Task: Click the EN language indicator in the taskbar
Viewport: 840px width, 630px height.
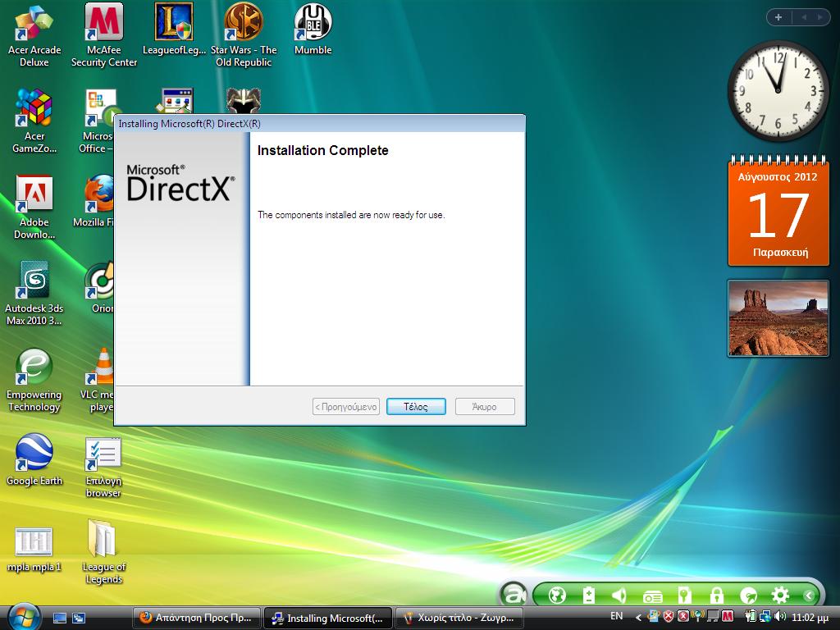Action: click(617, 616)
